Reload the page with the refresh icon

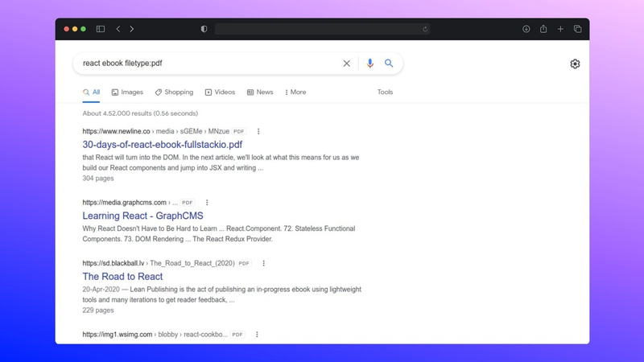[x=425, y=29]
